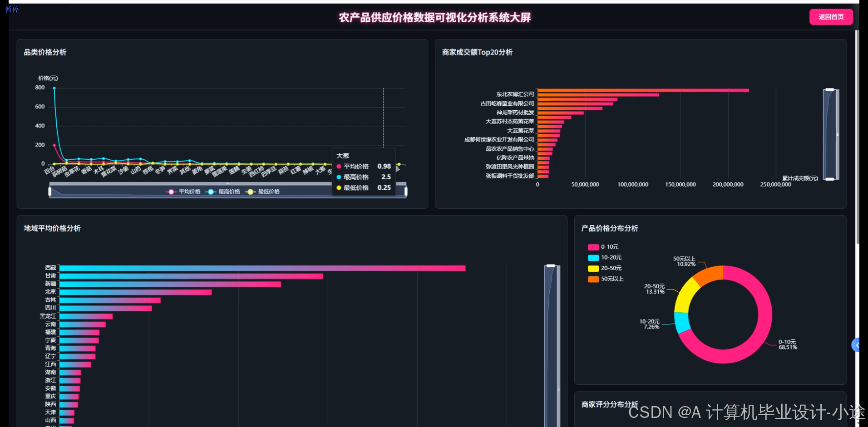The height and width of the screenshot is (427, 868).
Task: Click the top handle of the merchant Top20 zoom slider
Action: pos(830,90)
